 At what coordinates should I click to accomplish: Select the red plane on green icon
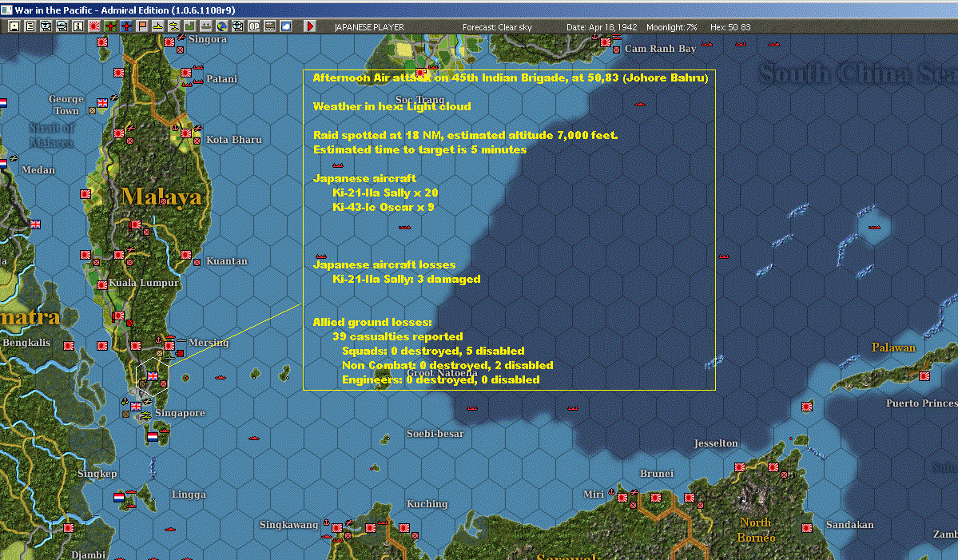[110, 26]
